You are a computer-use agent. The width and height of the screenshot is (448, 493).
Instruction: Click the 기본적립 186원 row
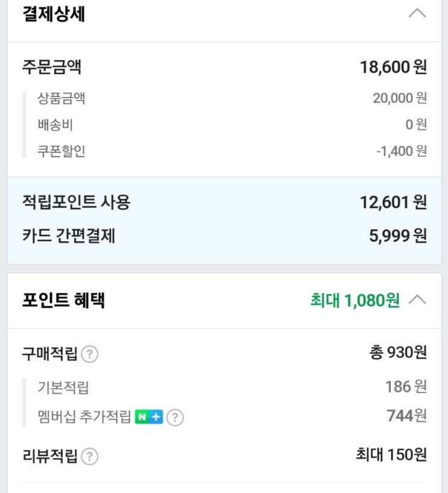pos(224,387)
